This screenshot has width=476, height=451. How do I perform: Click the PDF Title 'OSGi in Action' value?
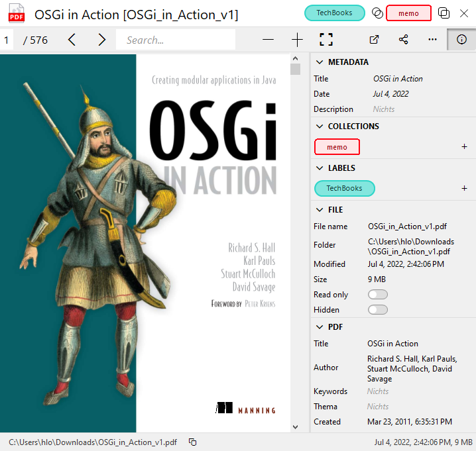[x=392, y=344]
